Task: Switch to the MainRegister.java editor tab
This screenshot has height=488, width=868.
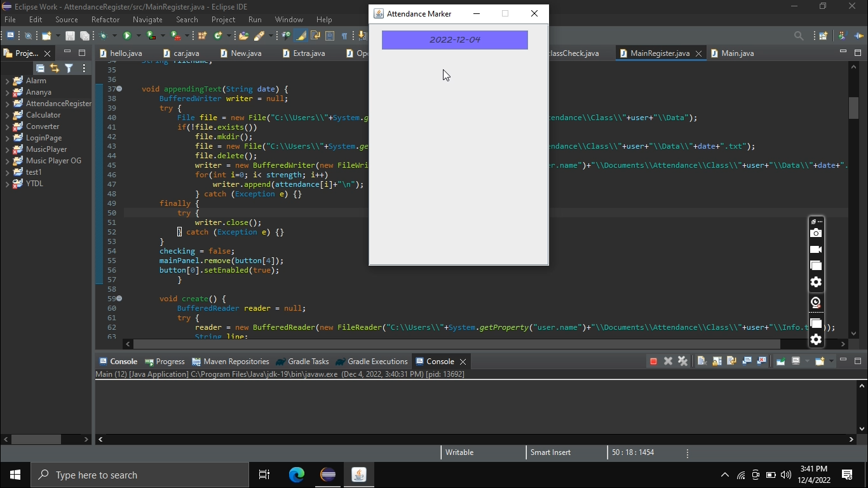Action: click(x=659, y=53)
